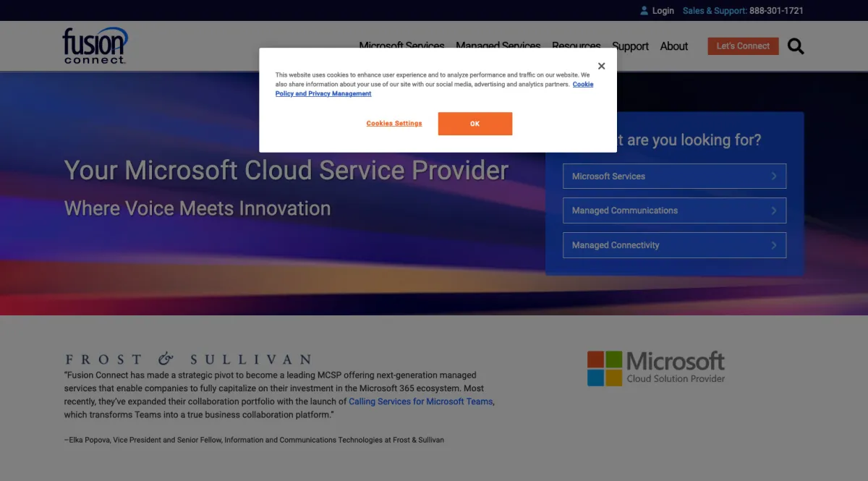Click the chevron on Managed Communications row
Image resolution: width=868 pixels, height=481 pixels.
774,210
